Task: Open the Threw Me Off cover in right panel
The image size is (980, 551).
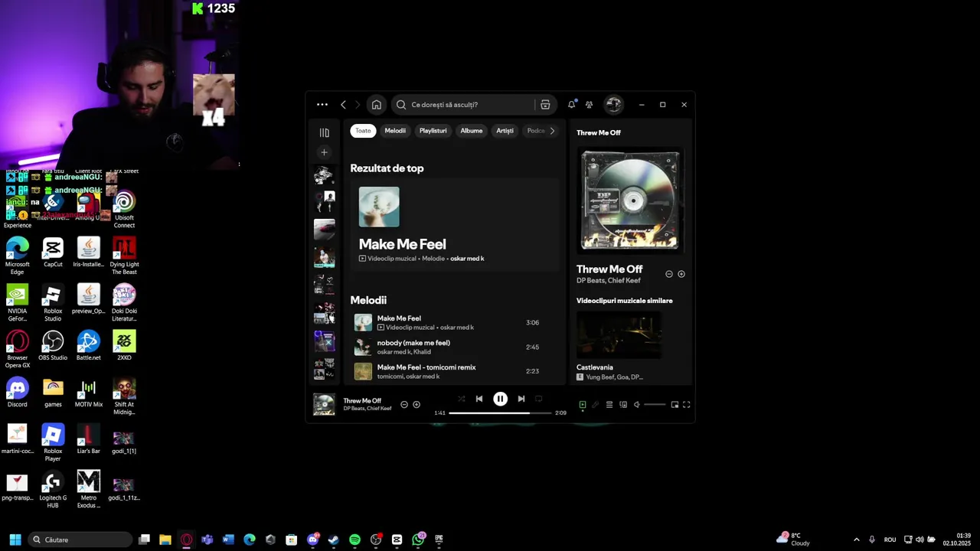Action: coord(629,201)
